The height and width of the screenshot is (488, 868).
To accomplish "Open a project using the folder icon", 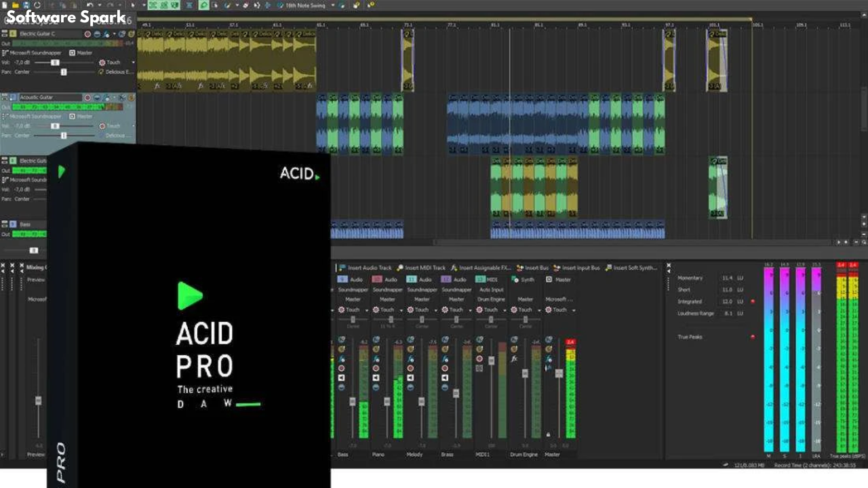I will [15, 5].
